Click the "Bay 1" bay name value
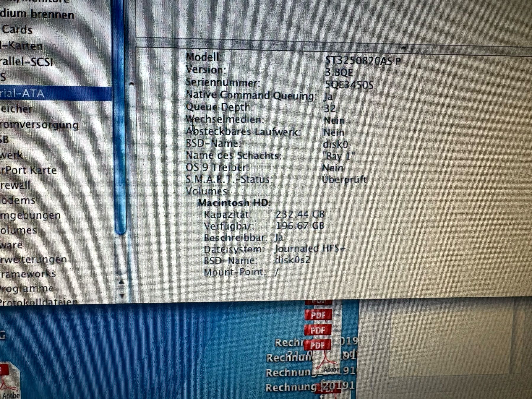532x399 pixels. click(x=339, y=156)
